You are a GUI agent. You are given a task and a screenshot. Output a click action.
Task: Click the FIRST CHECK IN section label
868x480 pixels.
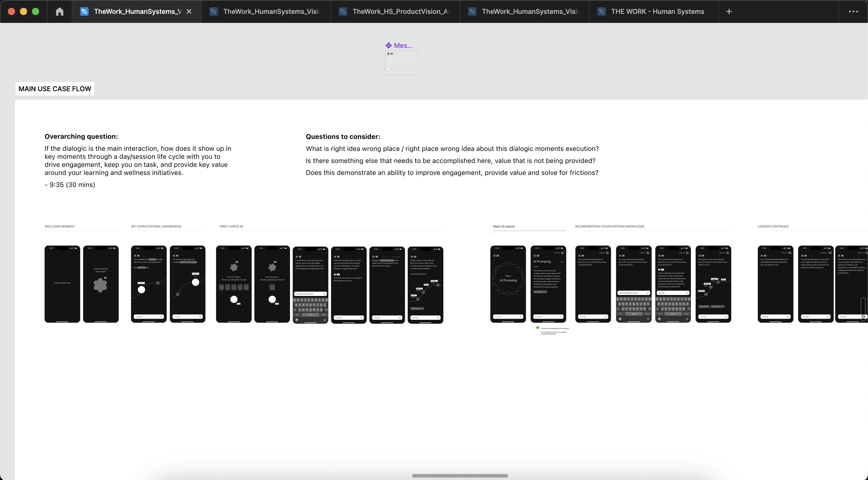point(231,226)
